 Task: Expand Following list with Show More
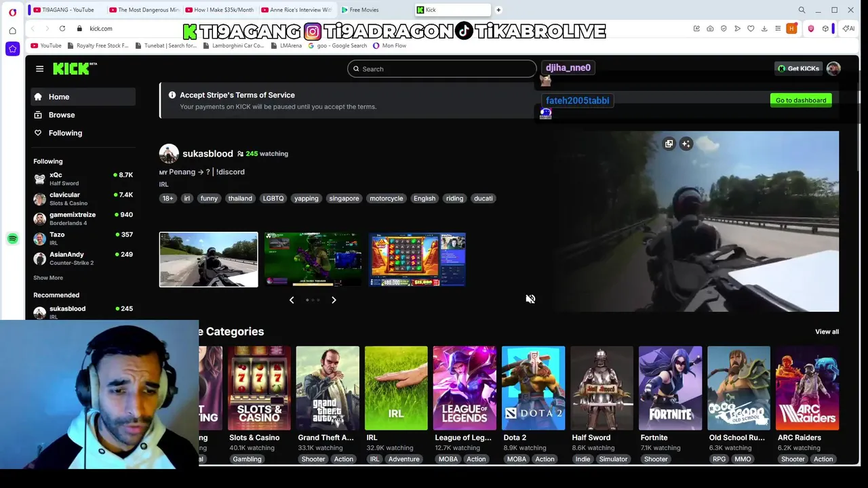(48, 278)
